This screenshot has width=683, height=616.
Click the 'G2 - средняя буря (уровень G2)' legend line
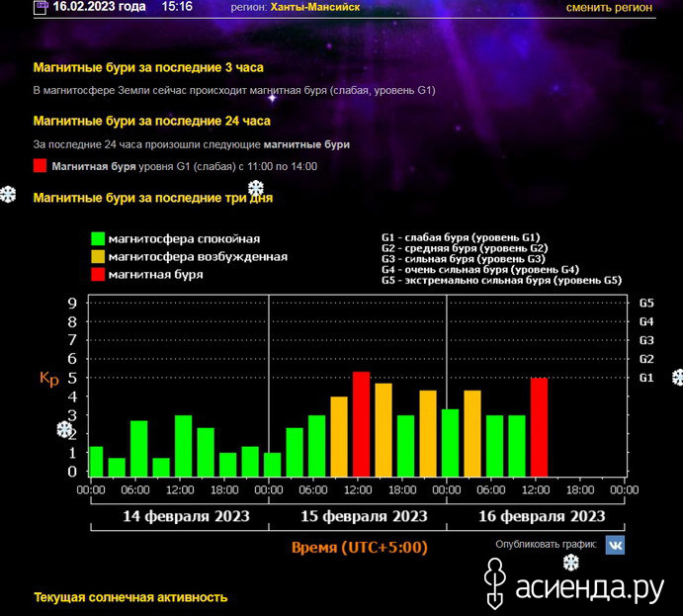click(x=465, y=248)
